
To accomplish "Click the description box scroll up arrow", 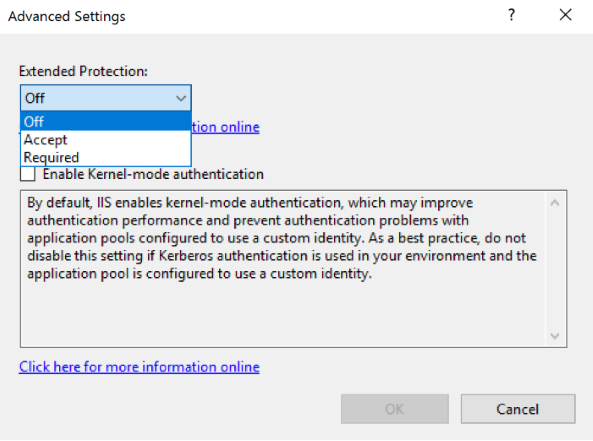I will [555, 203].
